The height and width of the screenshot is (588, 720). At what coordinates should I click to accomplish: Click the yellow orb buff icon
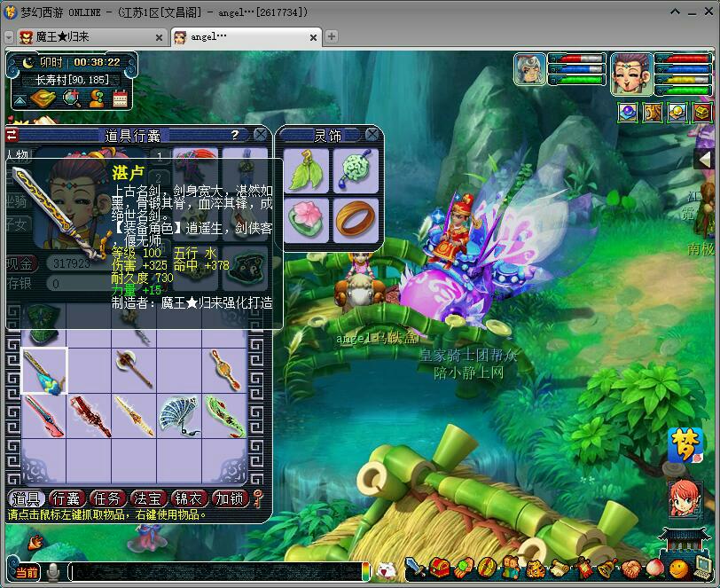[677, 112]
